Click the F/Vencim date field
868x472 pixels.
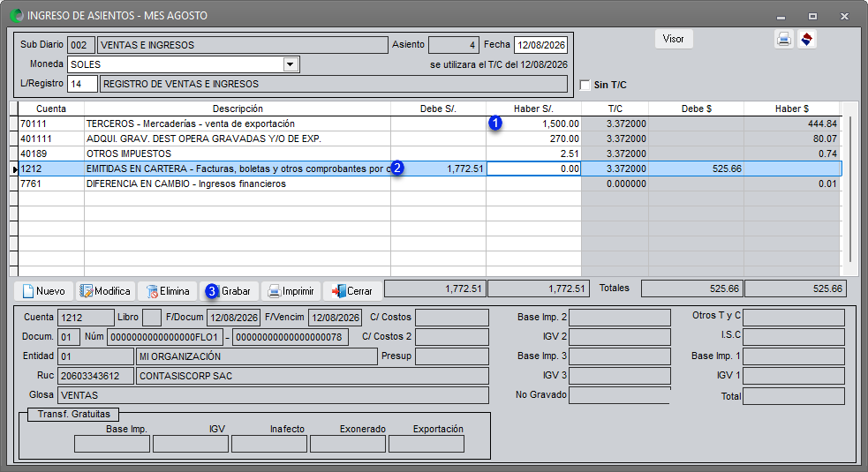[x=335, y=318]
